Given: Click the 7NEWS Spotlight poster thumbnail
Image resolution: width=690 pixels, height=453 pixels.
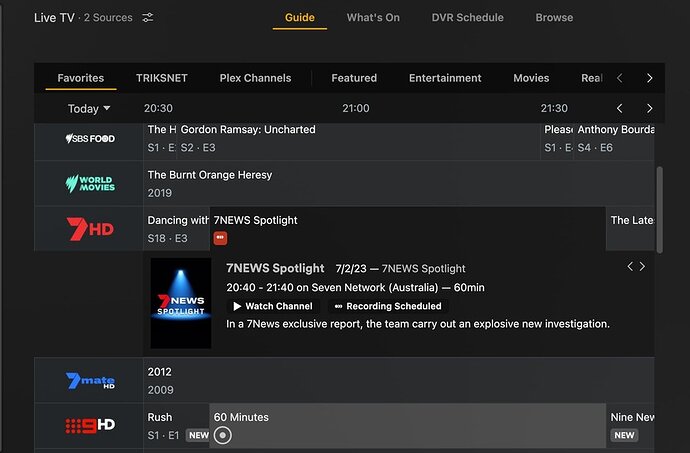Looking at the screenshot, I should pos(181,303).
